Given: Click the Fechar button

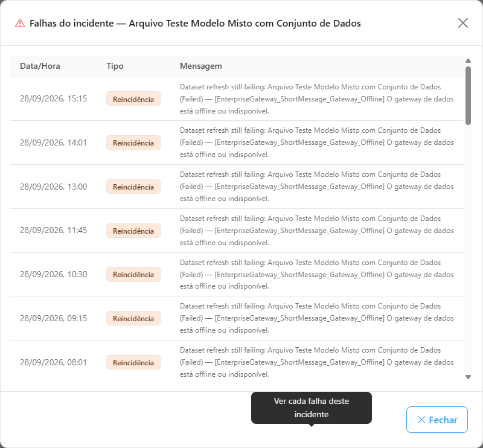Looking at the screenshot, I should tap(437, 420).
